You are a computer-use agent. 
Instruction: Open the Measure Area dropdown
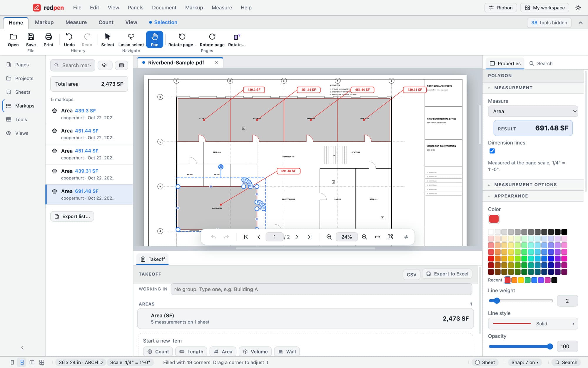coord(533,111)
